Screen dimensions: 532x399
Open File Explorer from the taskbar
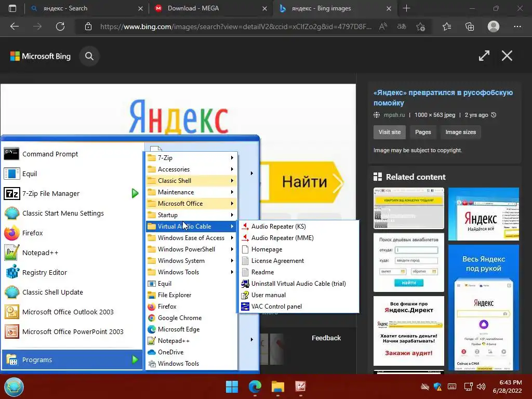(x=277, y=387)
